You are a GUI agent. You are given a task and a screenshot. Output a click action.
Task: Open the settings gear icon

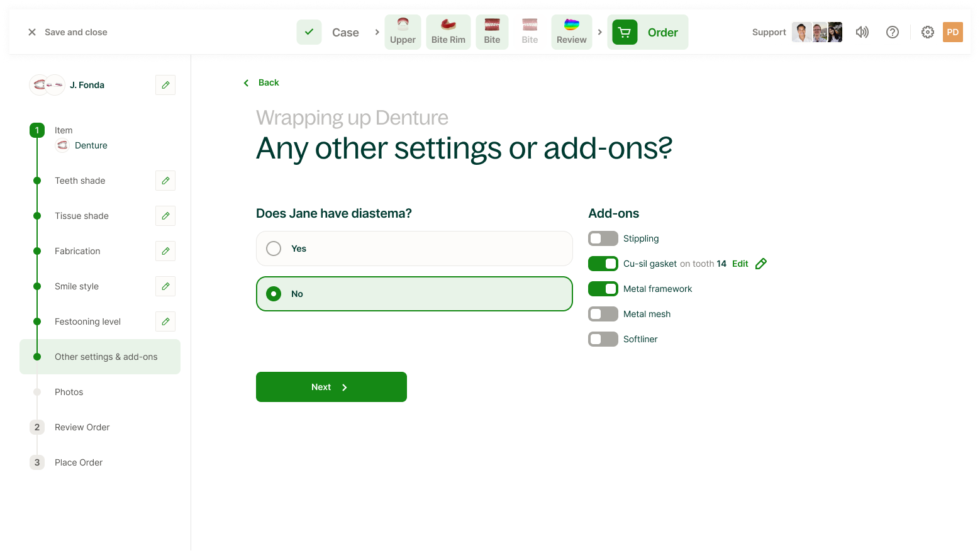tap(927, 32)
